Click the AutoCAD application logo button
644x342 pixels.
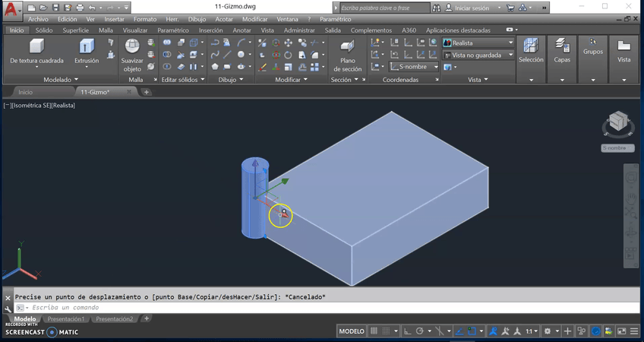coord(11,8)
